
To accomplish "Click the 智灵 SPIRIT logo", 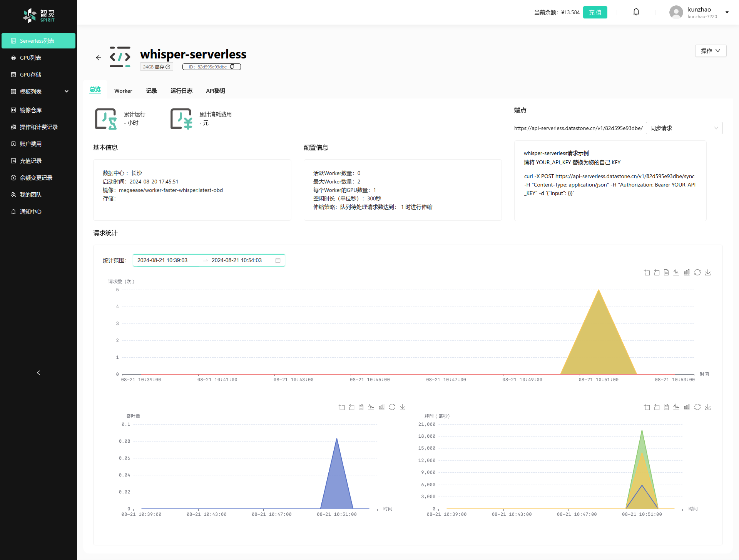I will point(38,15).
